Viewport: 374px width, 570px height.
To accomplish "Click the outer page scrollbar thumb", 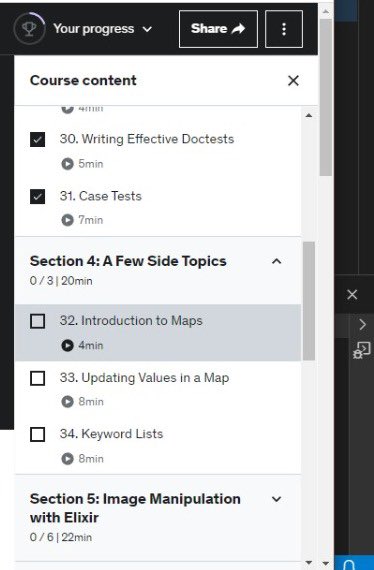I will point(326,97).
